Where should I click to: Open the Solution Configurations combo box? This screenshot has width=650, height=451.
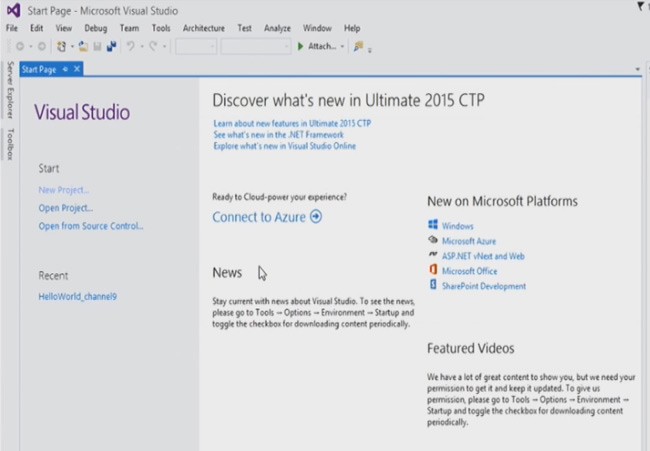[x=196, y=46]
